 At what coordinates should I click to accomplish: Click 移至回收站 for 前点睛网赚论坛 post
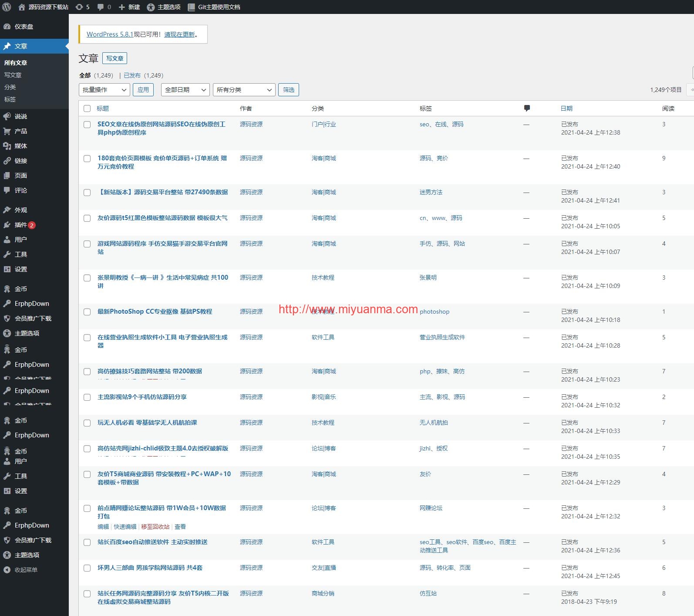point(155,527)
